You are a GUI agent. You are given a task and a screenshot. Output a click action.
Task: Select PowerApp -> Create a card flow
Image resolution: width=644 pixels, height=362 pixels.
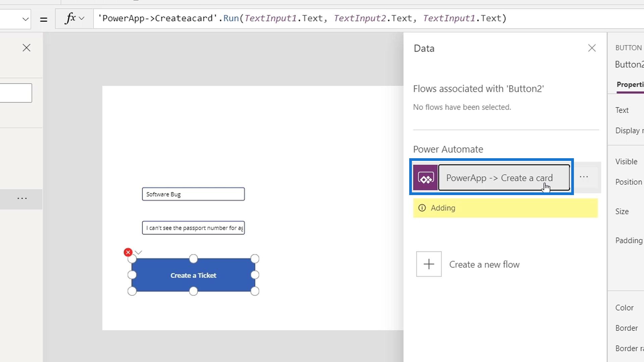[503, 178]
